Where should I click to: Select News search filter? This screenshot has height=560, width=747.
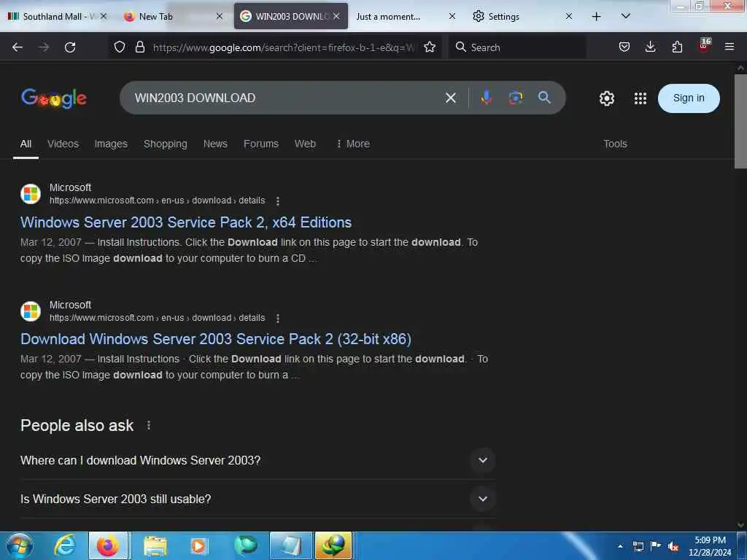pos(215,144)
